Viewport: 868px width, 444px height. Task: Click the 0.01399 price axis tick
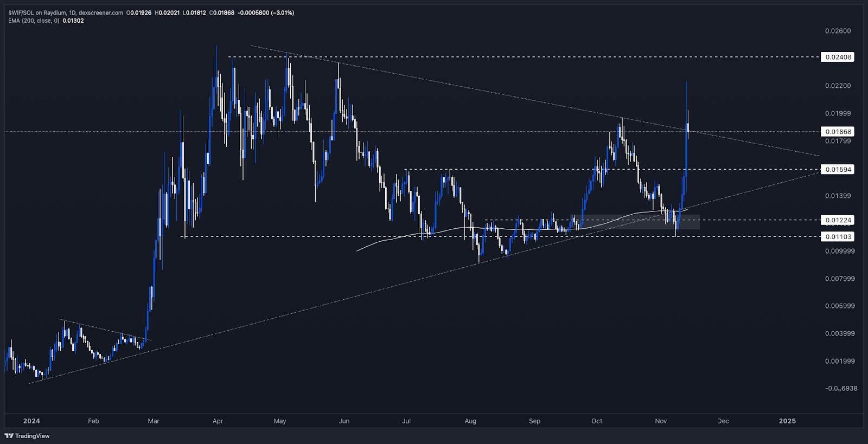(x=838, y=196)
